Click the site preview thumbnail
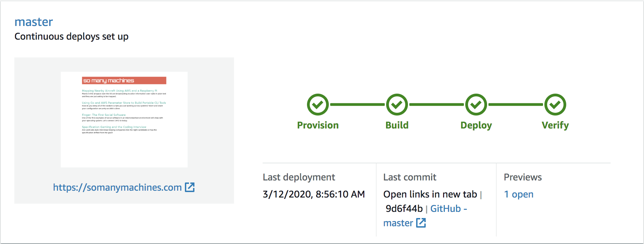This screenshot has height=244, width=644. point(124,120)
